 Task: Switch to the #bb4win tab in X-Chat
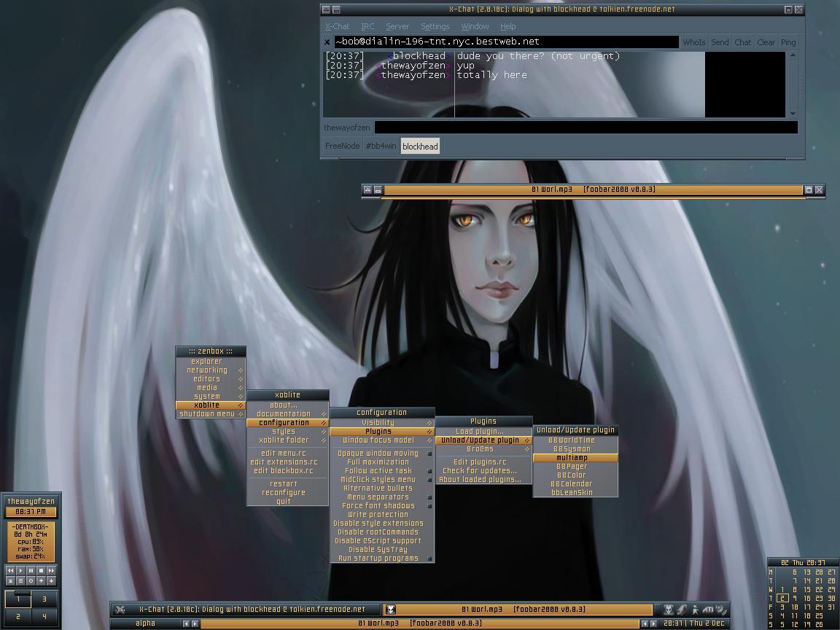pos(381,147)
